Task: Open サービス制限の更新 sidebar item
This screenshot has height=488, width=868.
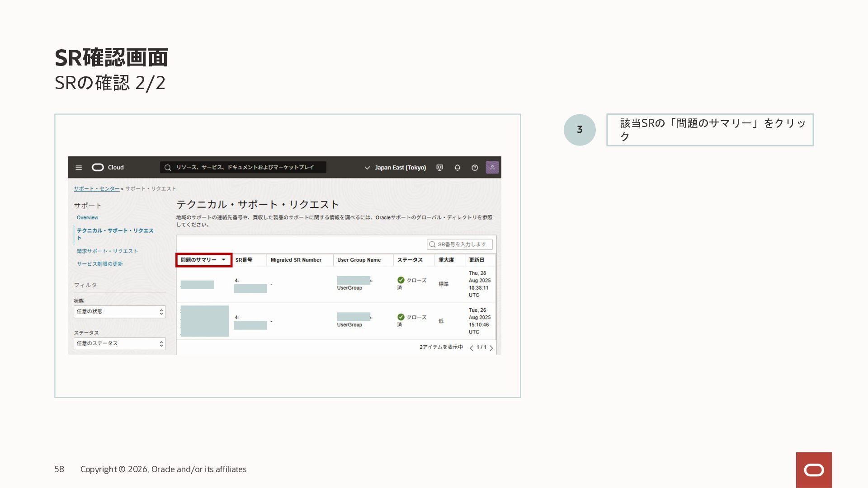Action: (x=99, y=264)
